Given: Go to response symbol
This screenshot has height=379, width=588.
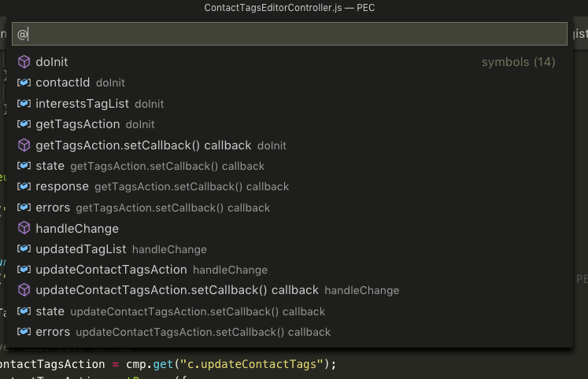Looking at the screenshot, I should tap(290, 186).
